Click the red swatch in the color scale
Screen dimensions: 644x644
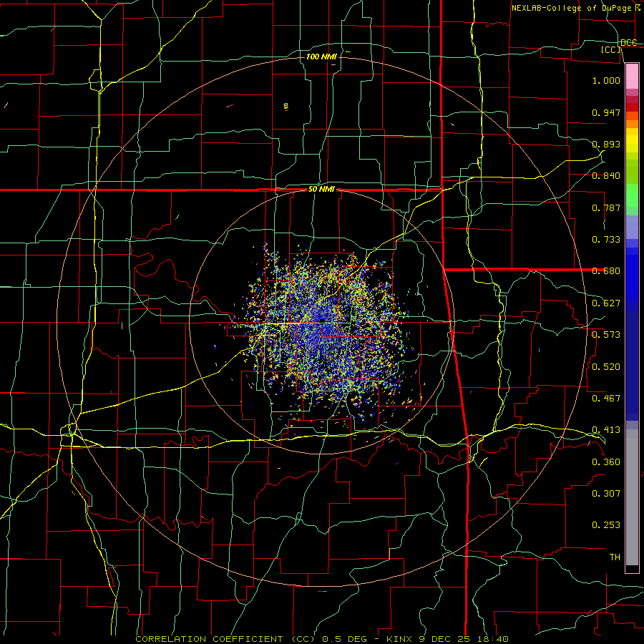pos(632,107)
